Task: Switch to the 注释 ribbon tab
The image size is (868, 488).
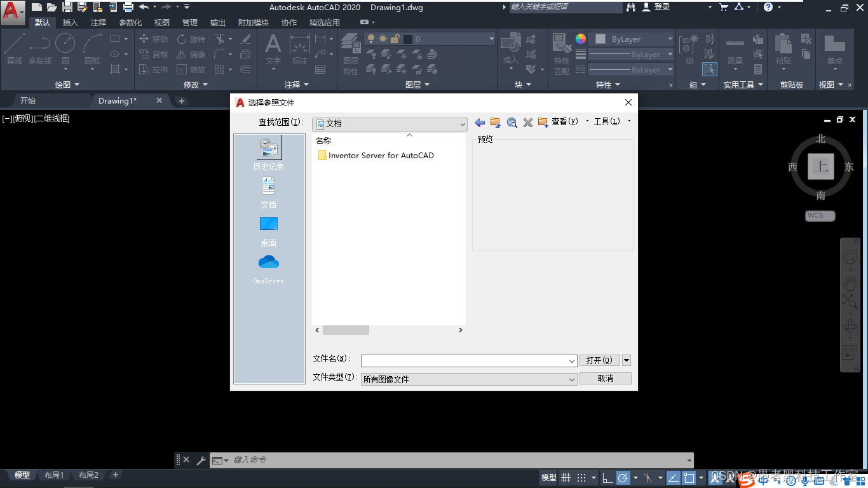Action: pos(98,23)
